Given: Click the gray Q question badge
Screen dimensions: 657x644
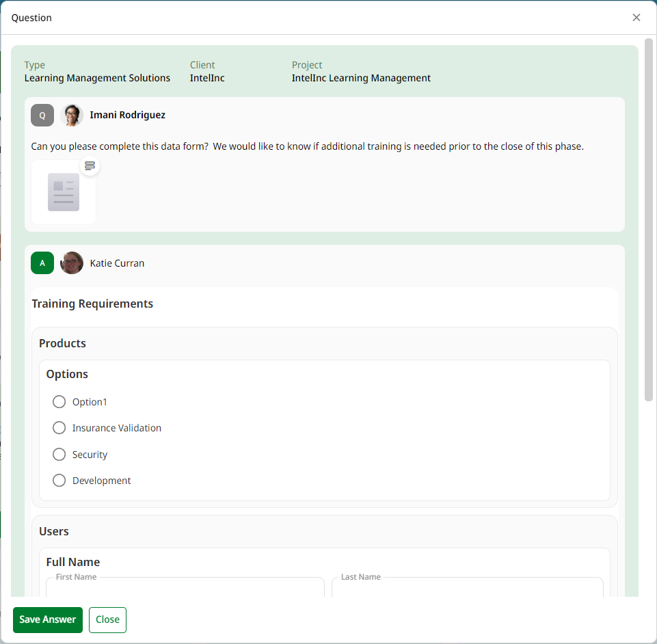Looking at the screenshot, I should pyautogui.click(x=42, y=115).
